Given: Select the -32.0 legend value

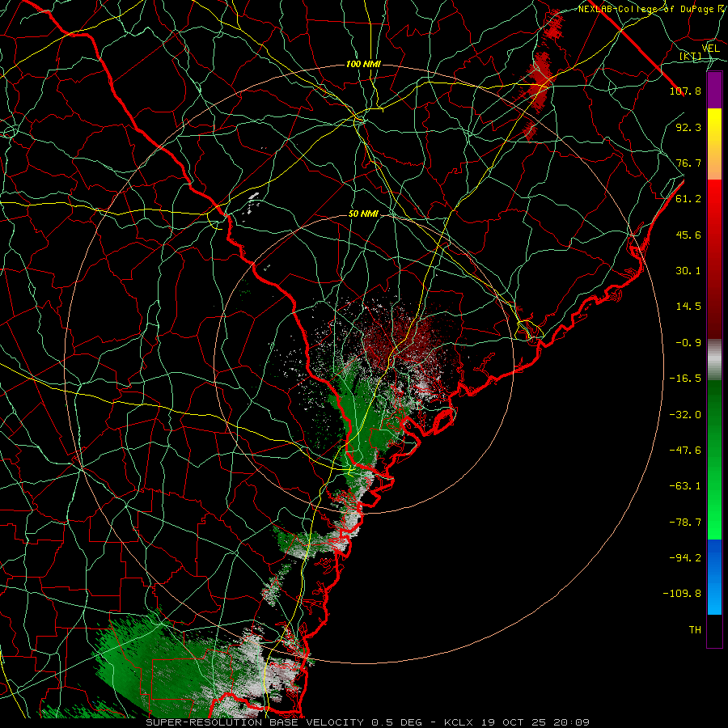Looking at the screenshot, I should (685, 415).
